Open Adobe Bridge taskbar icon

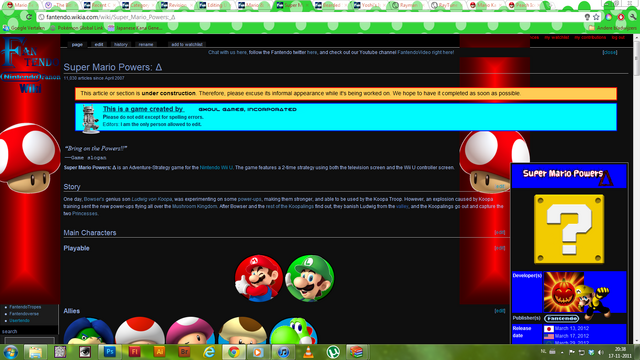click(x=184, y=352)
